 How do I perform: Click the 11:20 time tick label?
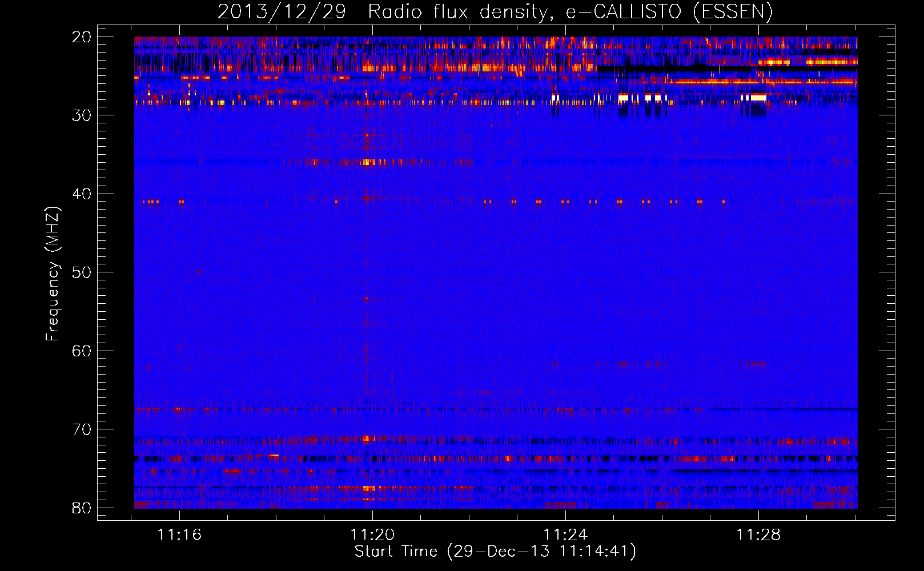coord(372,535)
